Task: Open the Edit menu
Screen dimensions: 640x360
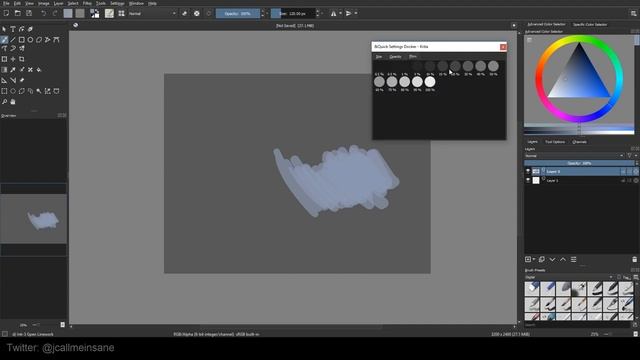Action: pos(17,3)
